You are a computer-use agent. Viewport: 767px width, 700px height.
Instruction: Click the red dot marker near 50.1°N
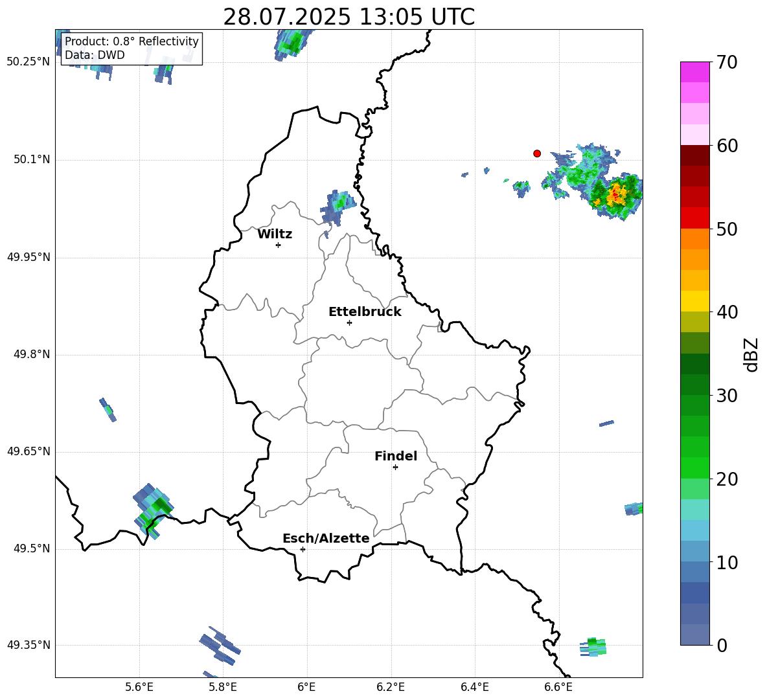[537, 153]
